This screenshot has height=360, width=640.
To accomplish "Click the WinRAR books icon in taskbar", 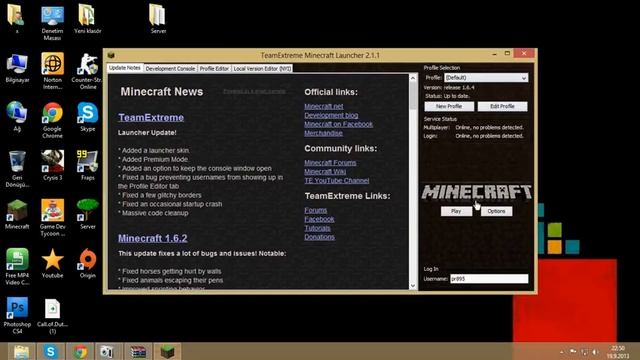I will [138, 351].
